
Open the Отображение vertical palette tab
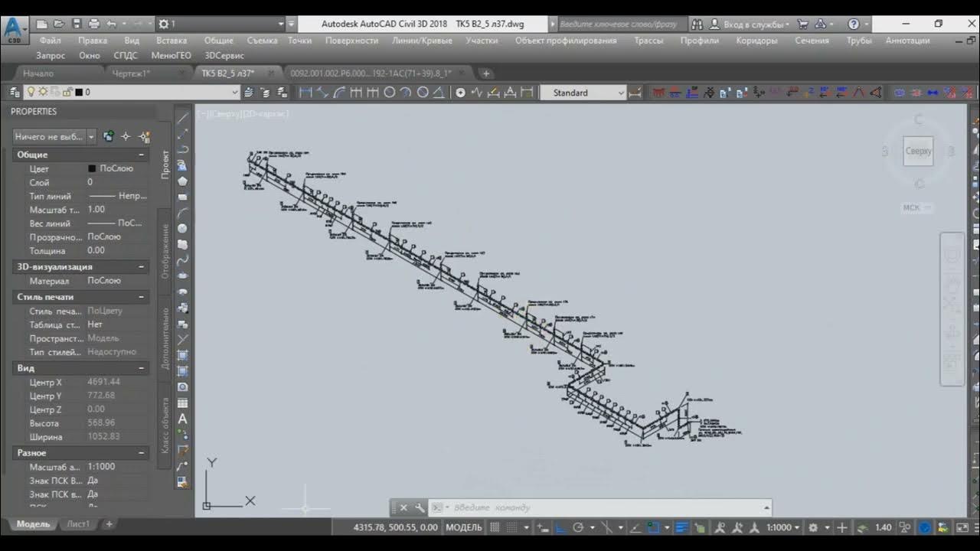pyautogui.click(x=165, y=251)
